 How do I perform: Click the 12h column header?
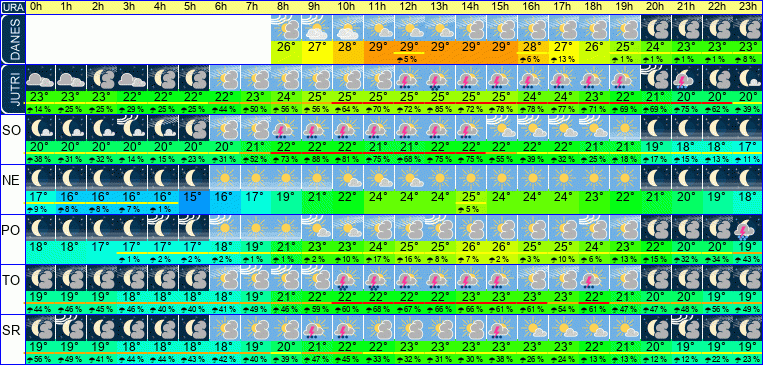click(x=409, y=7)
